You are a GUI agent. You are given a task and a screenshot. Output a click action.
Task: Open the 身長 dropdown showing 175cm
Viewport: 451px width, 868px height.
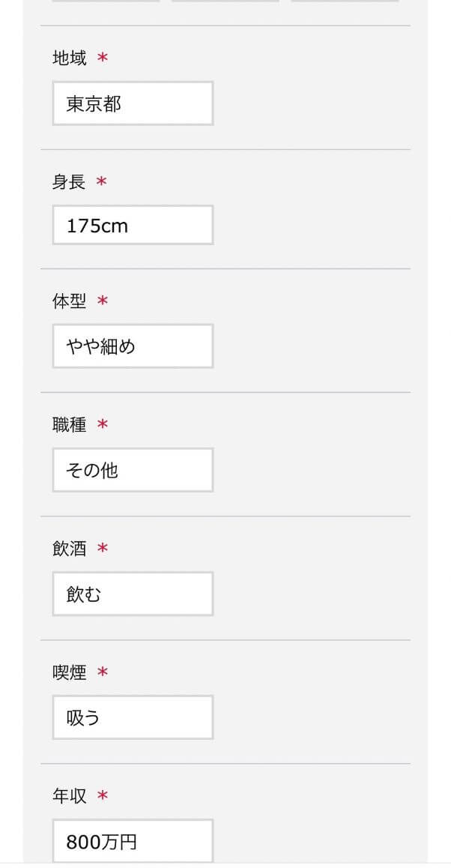pos(133,225)
